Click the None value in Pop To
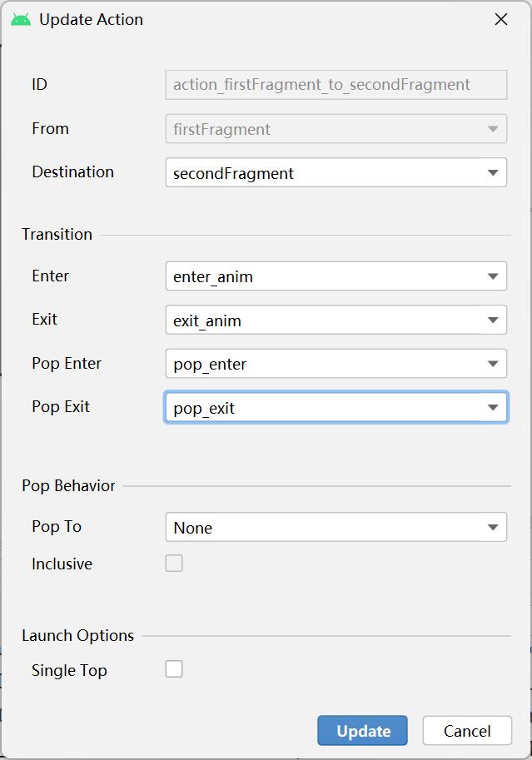The image size is (532, 760). pyautogui.click(x=193, y=528)
